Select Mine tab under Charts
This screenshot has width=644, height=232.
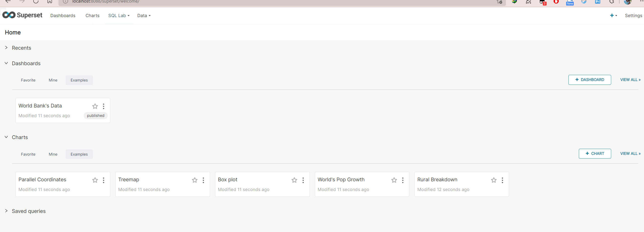(53, 154)
